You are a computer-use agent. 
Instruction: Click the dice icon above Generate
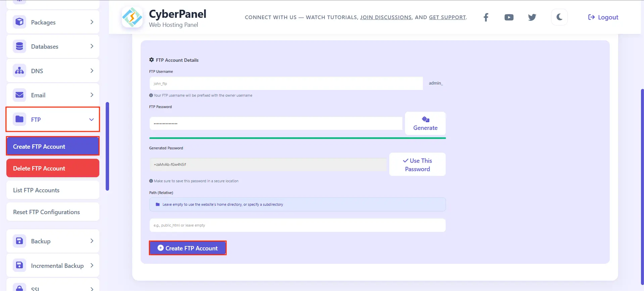tap(426, 119)
